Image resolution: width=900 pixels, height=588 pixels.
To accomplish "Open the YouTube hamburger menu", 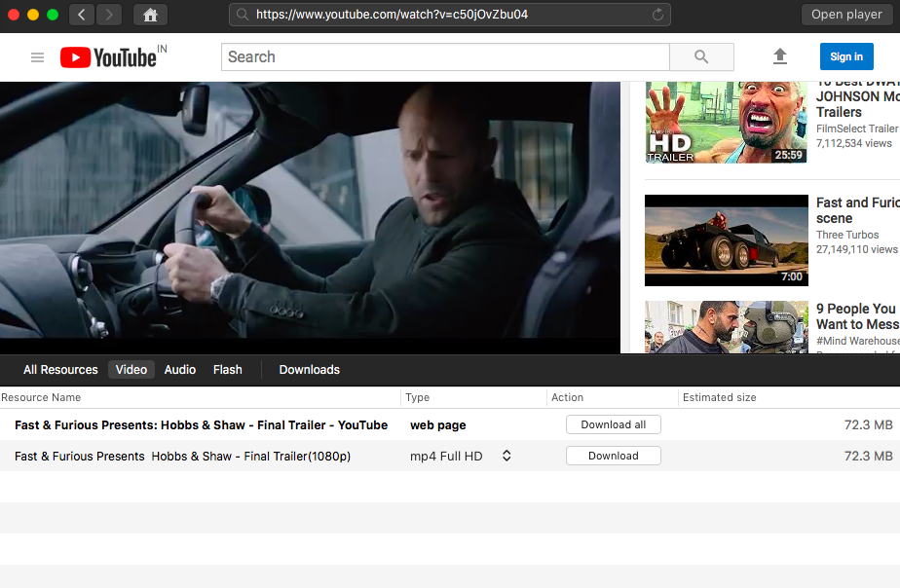I will (37, 57).
